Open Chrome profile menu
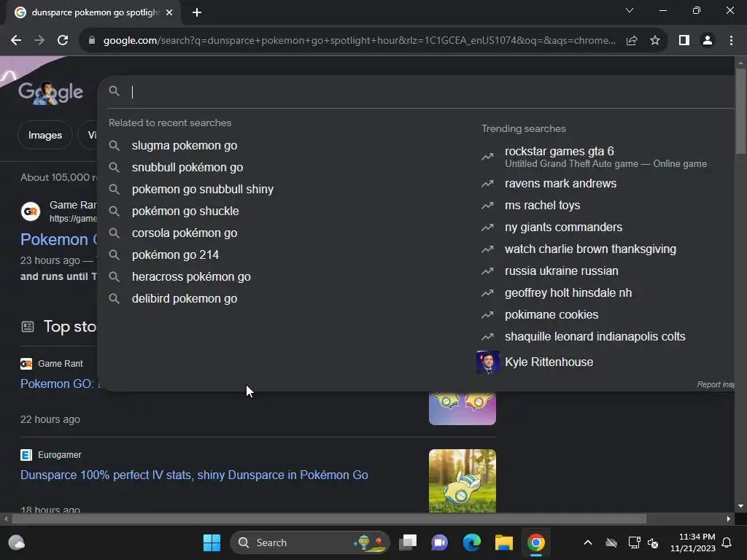The width and height of the screenshot is (747, 560). click(708, 41)
